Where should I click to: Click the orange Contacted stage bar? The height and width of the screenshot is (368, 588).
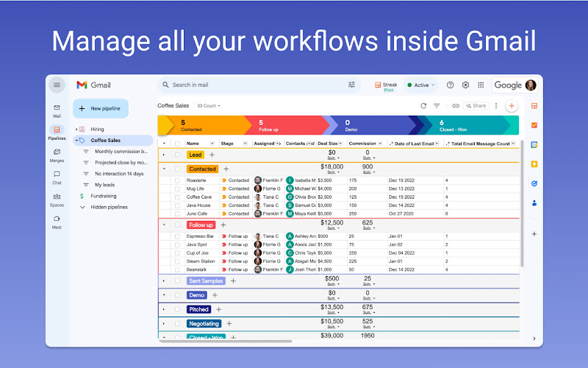click(x=208, y=125)
